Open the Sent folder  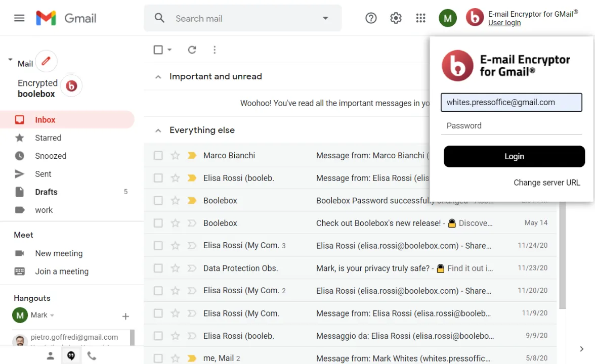click(x=67, y=174)
